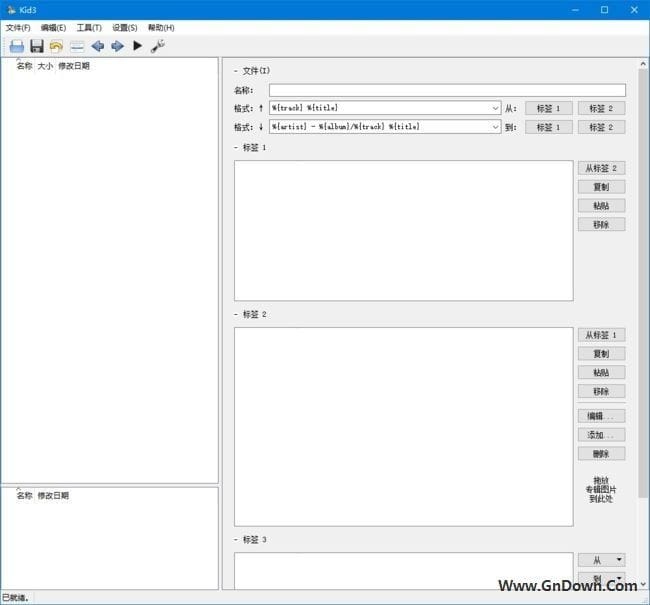
Task: Go to previous file with left arrow
Action: point(97,46)
